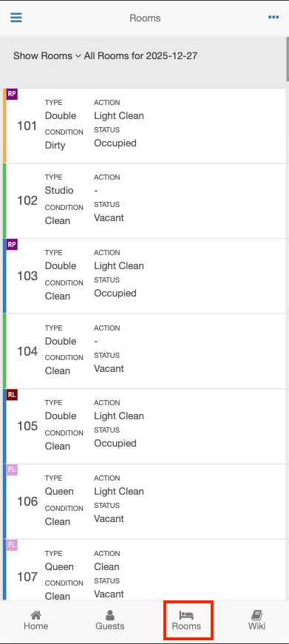Click the FL badge on room 107
The image size is (289, 644).
[x=12, y=545]
